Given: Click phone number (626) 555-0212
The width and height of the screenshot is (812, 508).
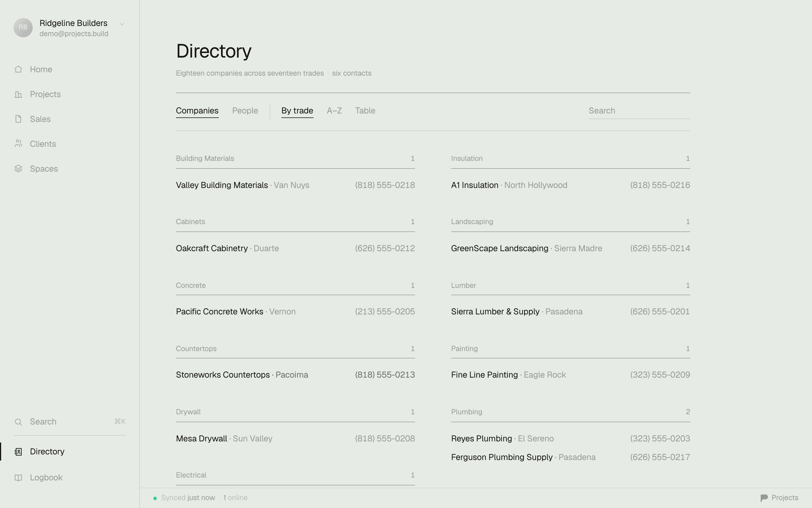Looking at the screenshot, I should pos(385,248).
